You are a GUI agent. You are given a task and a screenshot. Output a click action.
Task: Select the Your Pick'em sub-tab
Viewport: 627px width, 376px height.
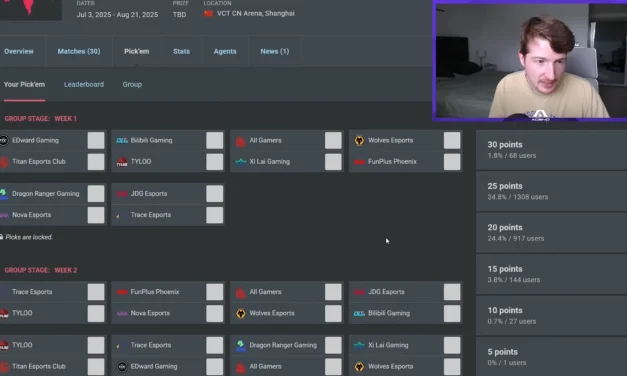tap(24, 85)
